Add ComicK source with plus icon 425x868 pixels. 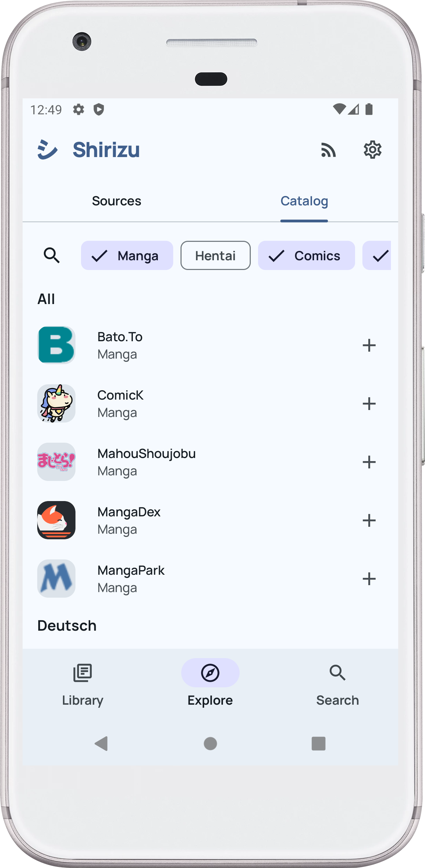[x=369, y=404]
